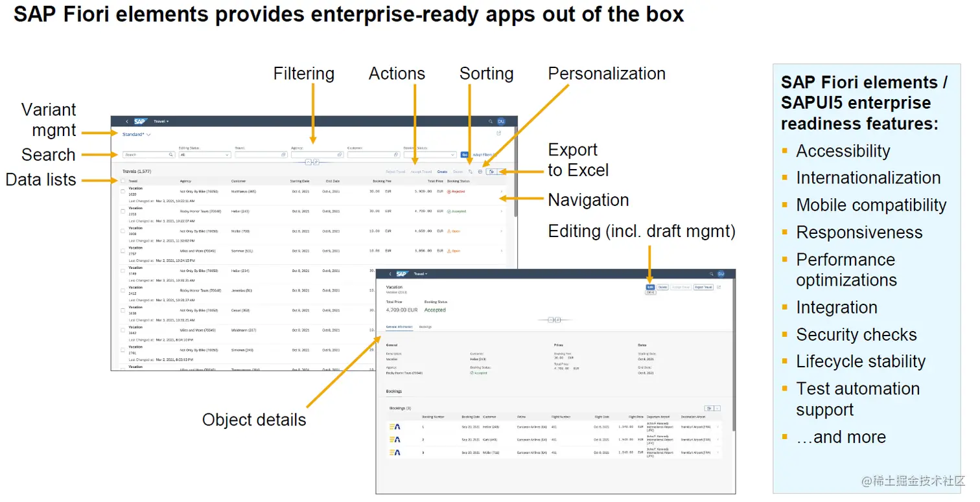
Task: Switch to the General Information tab
Action: point(399,326)
